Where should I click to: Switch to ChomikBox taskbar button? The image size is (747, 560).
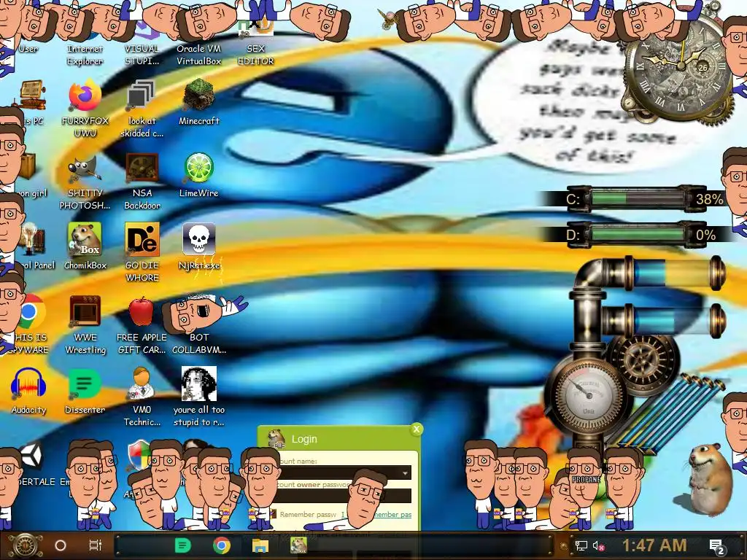298,545
